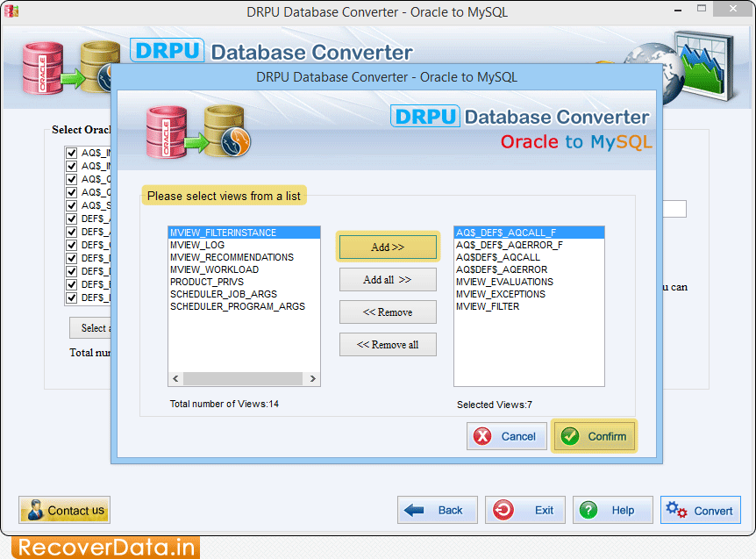
Task: Click the person icon on Contact us
Action: [x=35, y=510]
